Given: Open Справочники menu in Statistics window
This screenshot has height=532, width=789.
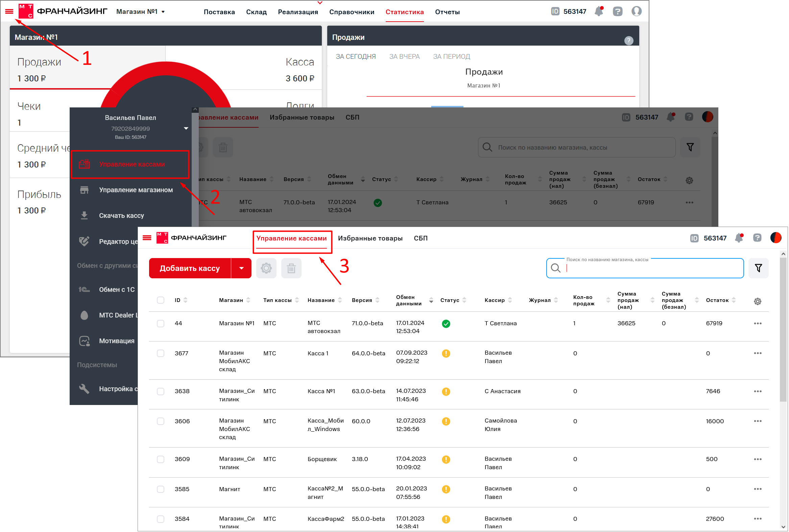Looking at the screenshot, I should click(352, 12).
